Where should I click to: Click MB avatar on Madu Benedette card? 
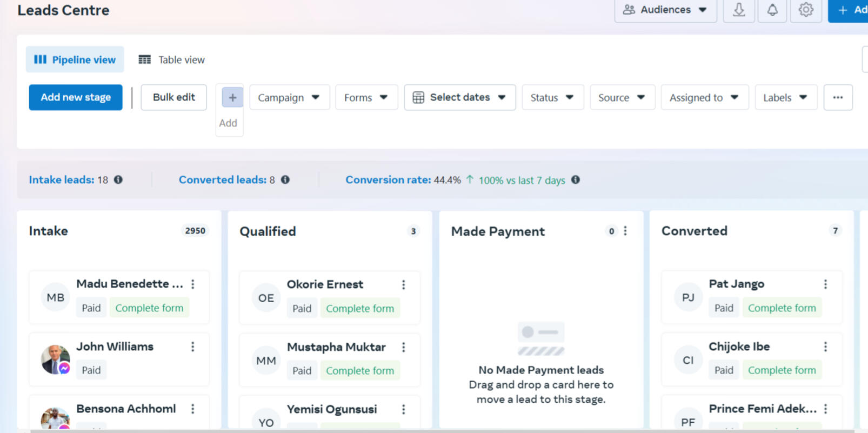pyautogui.click(x=55, y=297)
